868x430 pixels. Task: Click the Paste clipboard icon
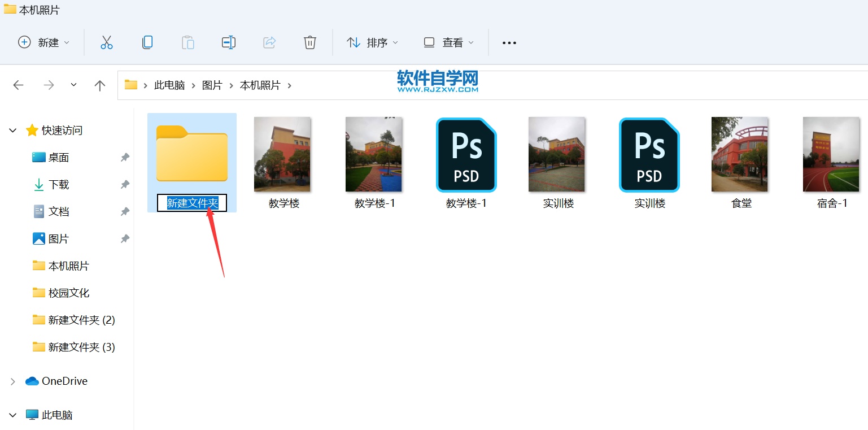click(x=188, y=42)
